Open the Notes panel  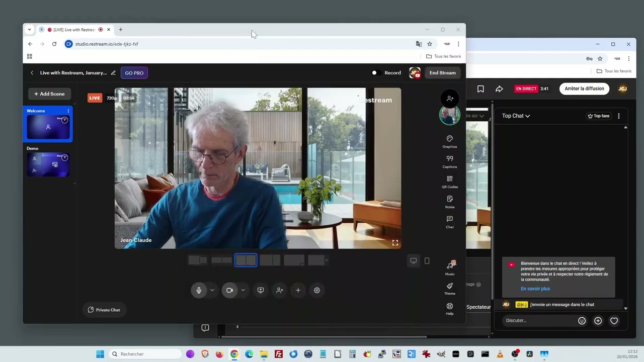coord(449,202)
